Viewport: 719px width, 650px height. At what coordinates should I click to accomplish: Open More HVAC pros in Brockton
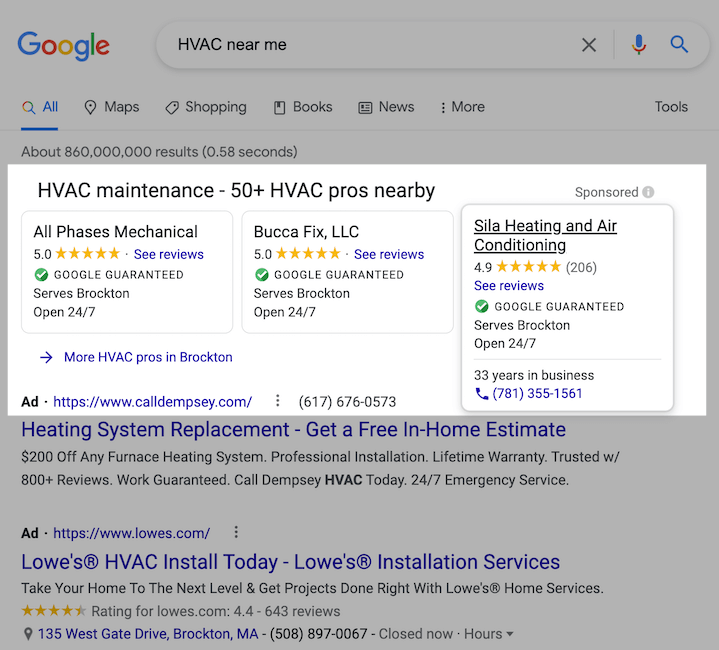pos(148,357)
